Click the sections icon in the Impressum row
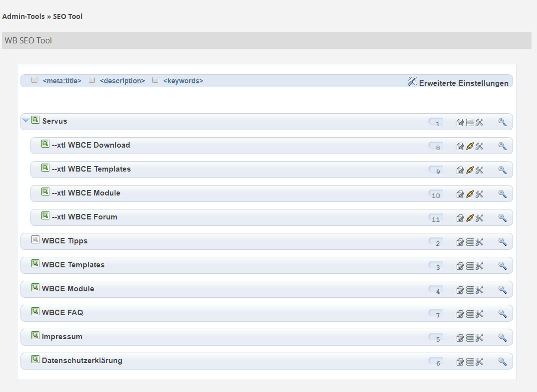Image resolution: width=537 pixels, height=392 pixels. 470,338
